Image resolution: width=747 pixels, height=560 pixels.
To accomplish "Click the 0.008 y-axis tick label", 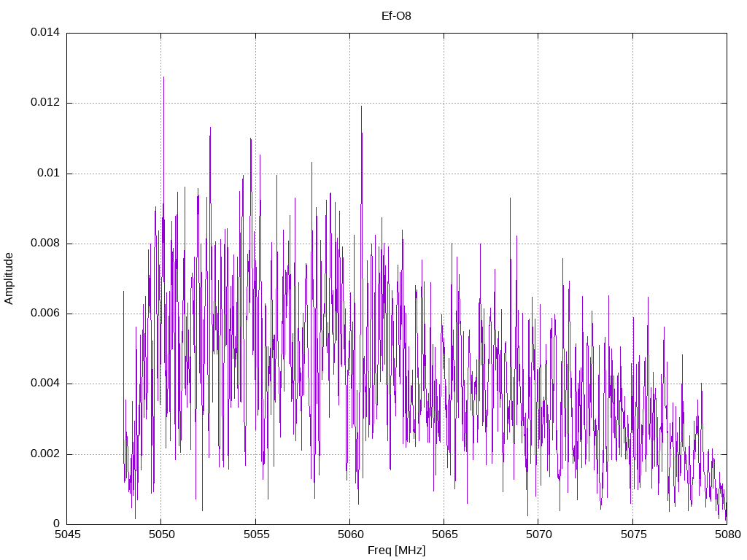I will pyautogui.click(x=45, y=243).
